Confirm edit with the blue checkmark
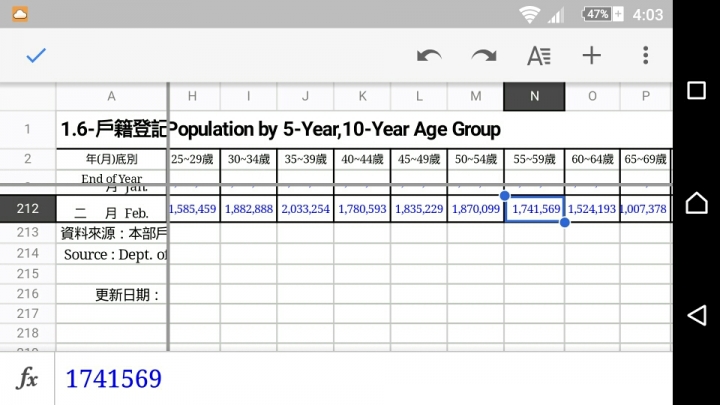 pyautogui.click(x=36, y=56)
